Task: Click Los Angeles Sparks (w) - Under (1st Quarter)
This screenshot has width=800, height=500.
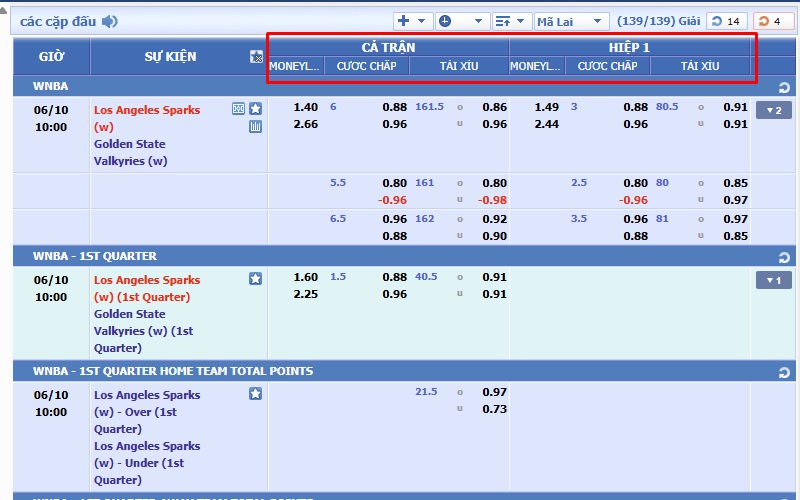Action: (x=146, y=463)
